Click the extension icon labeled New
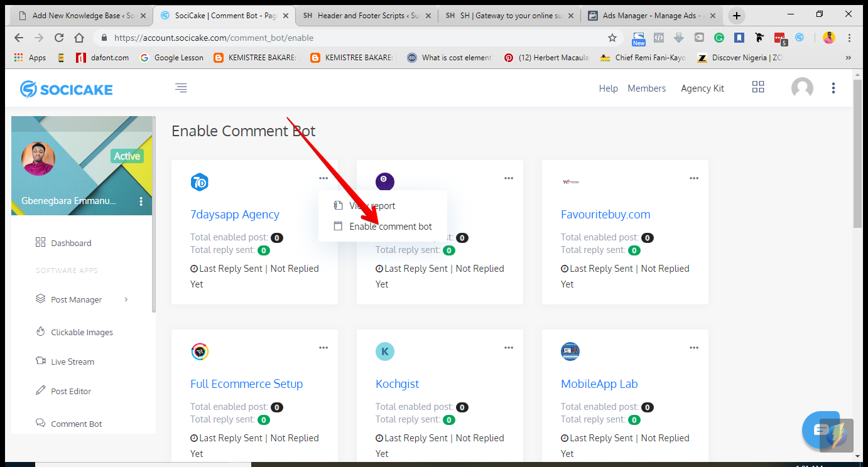868x467 pixels. click(639, 39)
